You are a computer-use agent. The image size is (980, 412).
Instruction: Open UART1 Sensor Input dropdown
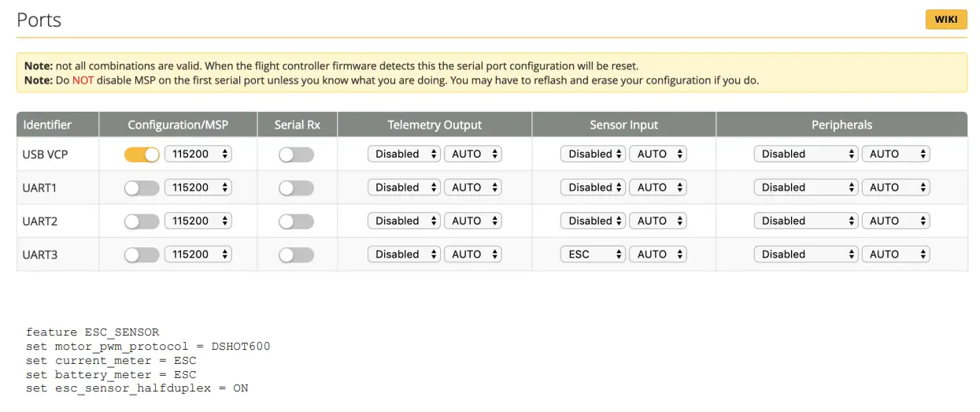pos(593,187)
